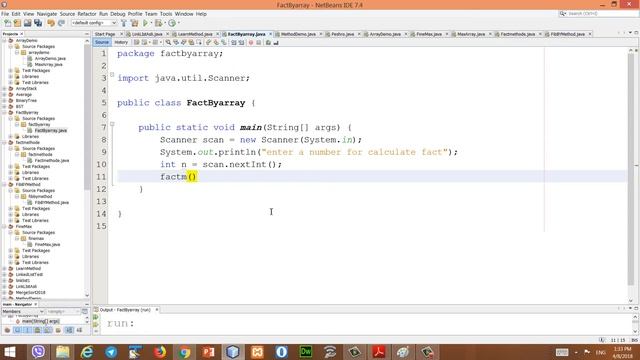Collapse the code fold at main method line

click(x=112, y=124)
